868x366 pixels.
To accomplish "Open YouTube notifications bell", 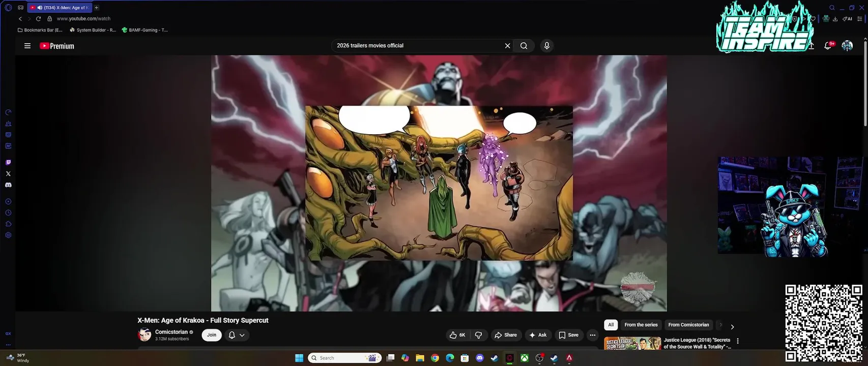I will (828, 46).
